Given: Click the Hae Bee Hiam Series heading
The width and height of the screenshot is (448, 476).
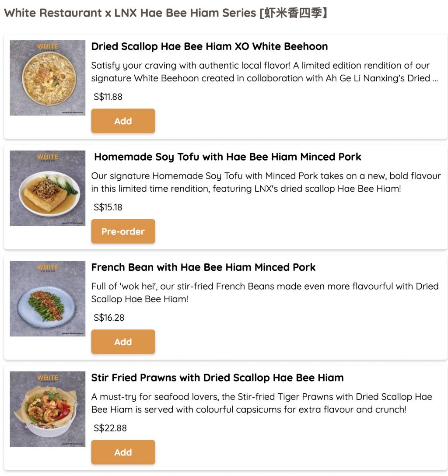Looking at the screenshot, I should (165, 13).
